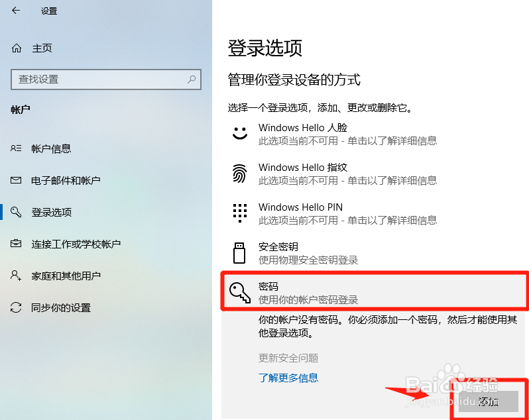Click the Windows Hello face smiley icon
This screenshot has height=420, width=529.
(240, 133)
